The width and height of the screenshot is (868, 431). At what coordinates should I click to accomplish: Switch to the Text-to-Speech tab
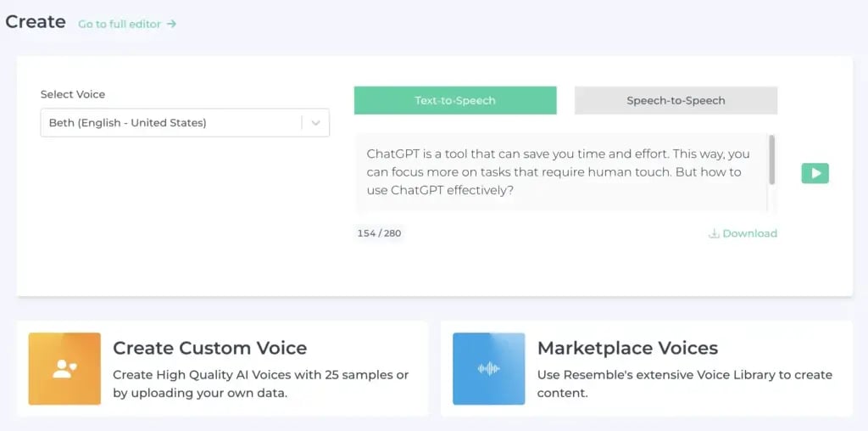pos(455,100)
